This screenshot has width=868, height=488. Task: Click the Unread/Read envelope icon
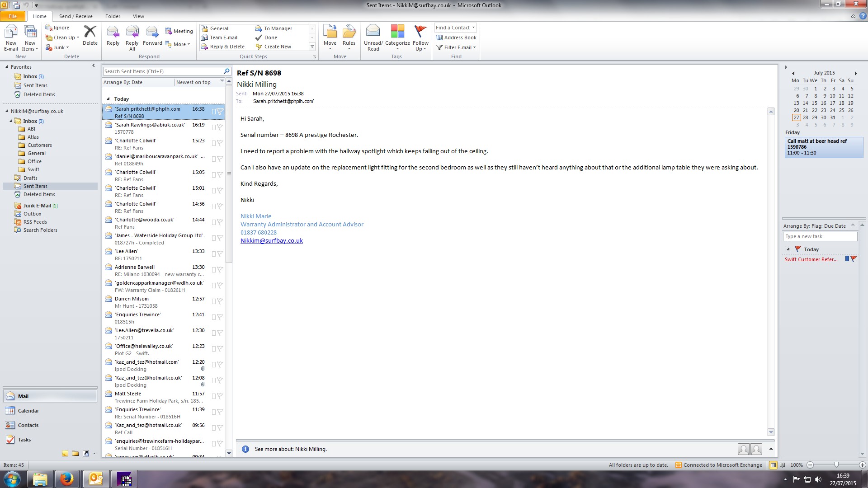[x=373, y=32]
